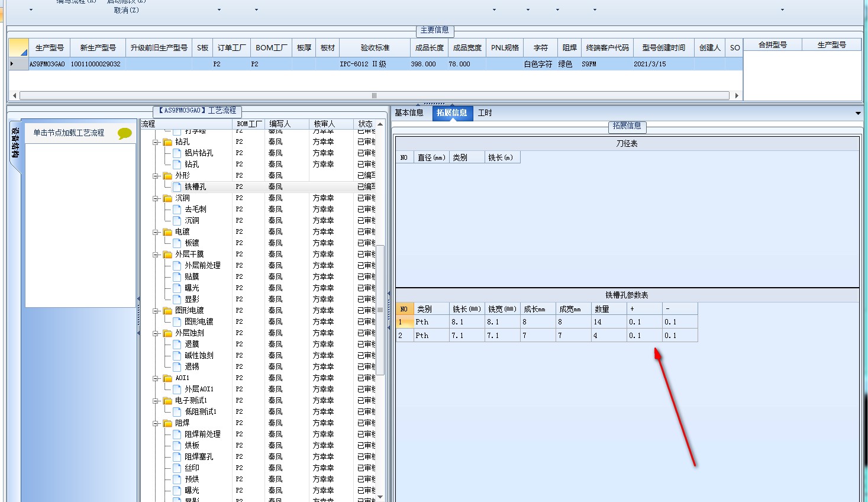Switch to the 基本信息 tab
Viewport: 868px width, 502px height.
pos(409,113)
